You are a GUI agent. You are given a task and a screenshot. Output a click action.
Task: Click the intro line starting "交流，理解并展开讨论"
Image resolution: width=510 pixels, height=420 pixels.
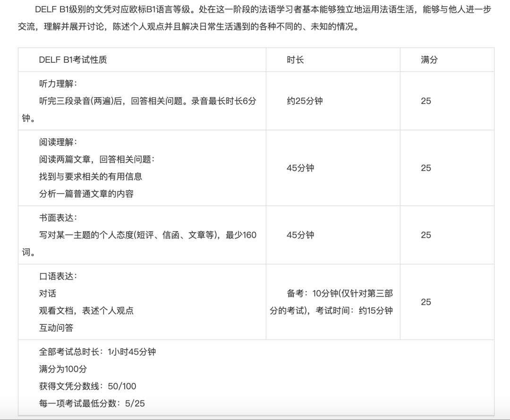click(188, 26)
